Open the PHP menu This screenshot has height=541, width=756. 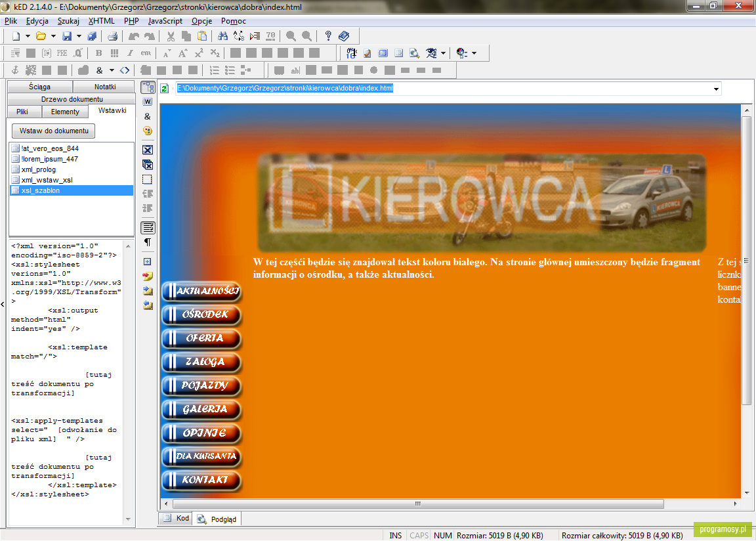[x=131, y=21]
